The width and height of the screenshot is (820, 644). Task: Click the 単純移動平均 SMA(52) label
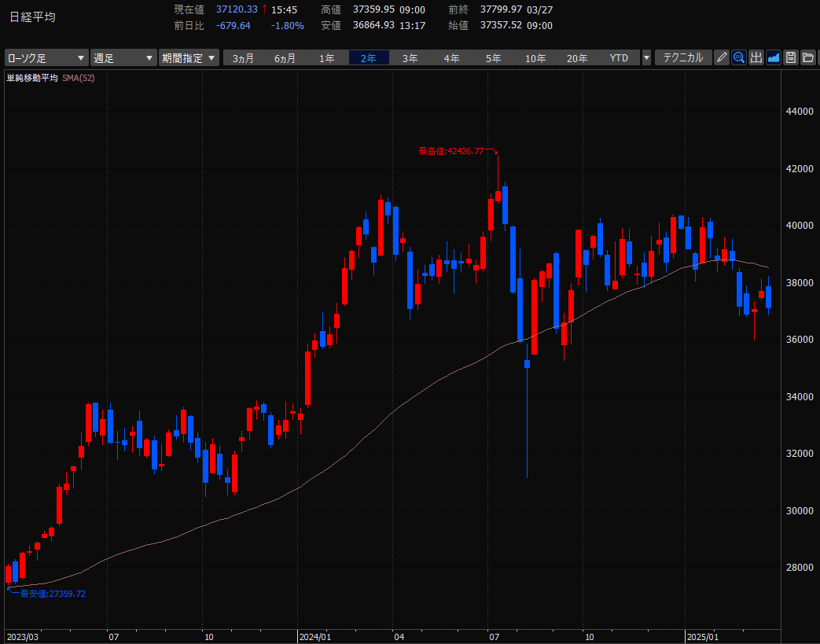point(51,78)
